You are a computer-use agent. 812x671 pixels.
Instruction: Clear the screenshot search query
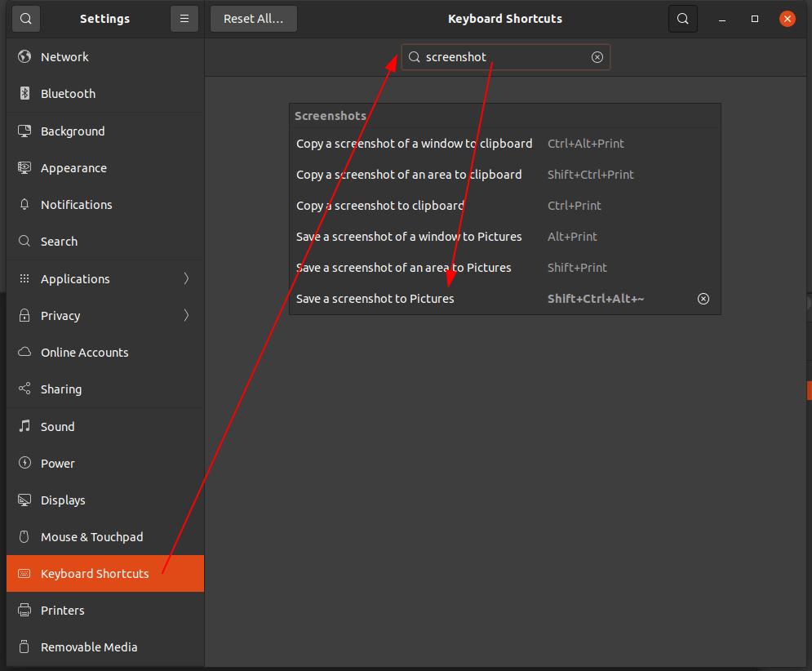597,57
